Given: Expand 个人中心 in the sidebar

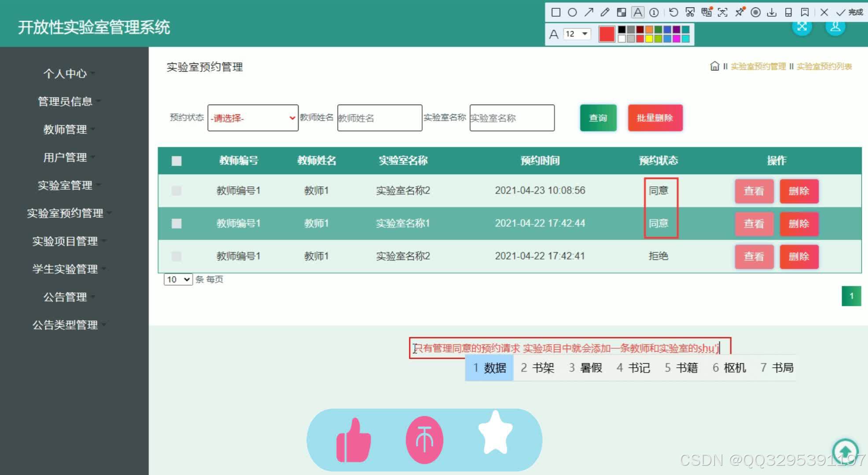Looking at the screenshot, I should [65, 73].
